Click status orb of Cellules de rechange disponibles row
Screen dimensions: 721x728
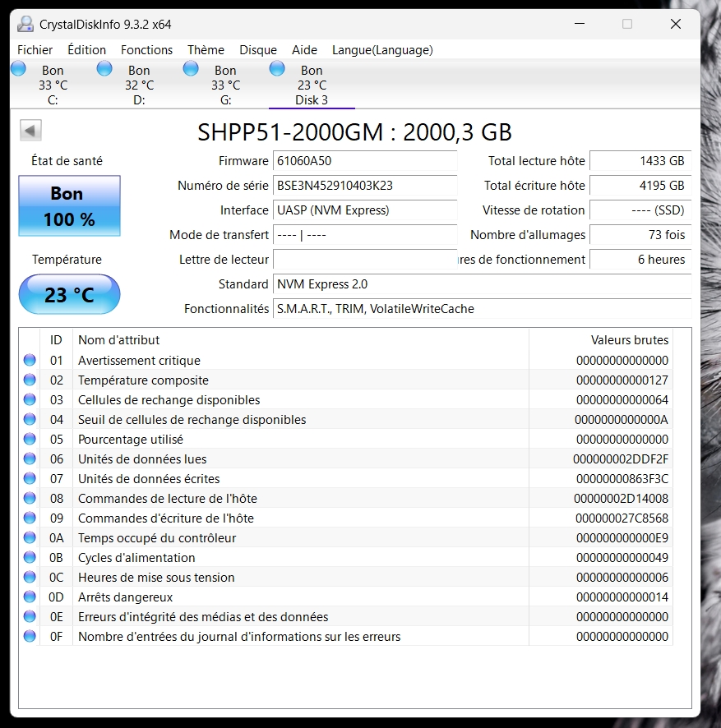pos(30,399)
